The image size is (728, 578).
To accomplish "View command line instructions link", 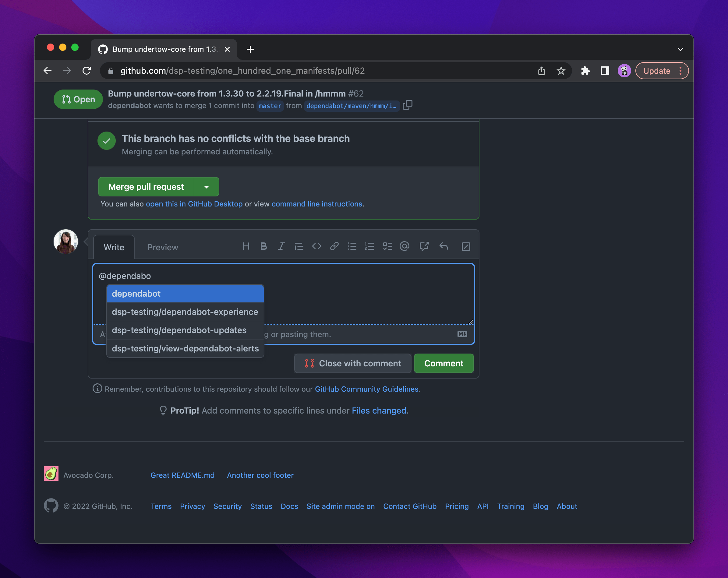I will pos(317,204).
